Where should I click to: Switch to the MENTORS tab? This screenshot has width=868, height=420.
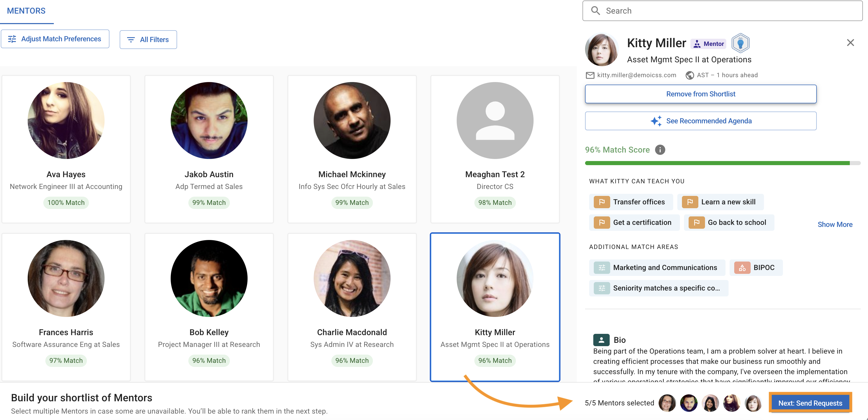click(26, 11)
